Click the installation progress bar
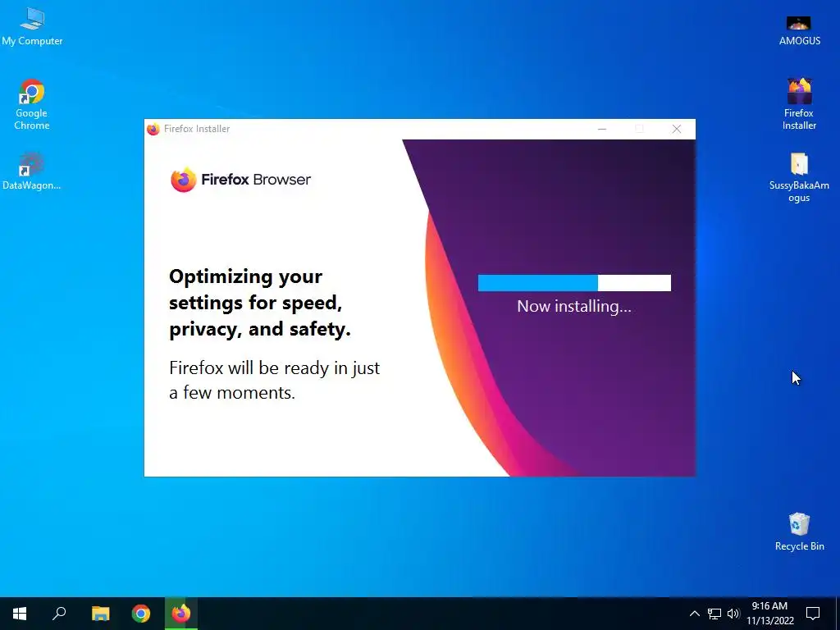 coord(574,283)
